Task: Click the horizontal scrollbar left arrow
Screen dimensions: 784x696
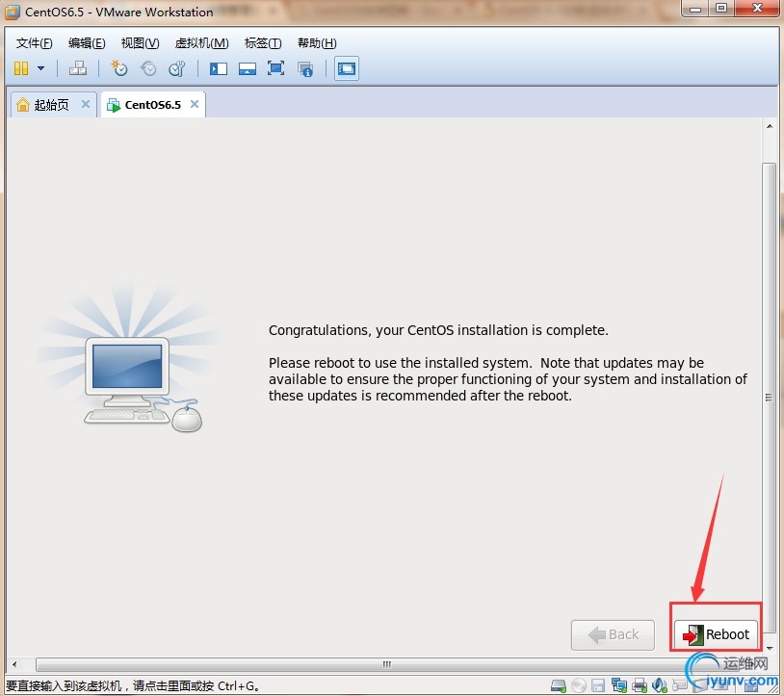Action: click(14, 664)
